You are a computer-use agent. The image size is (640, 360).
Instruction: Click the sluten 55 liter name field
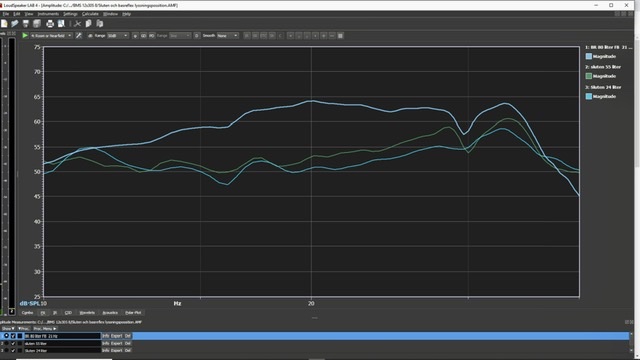coord(62,343)
